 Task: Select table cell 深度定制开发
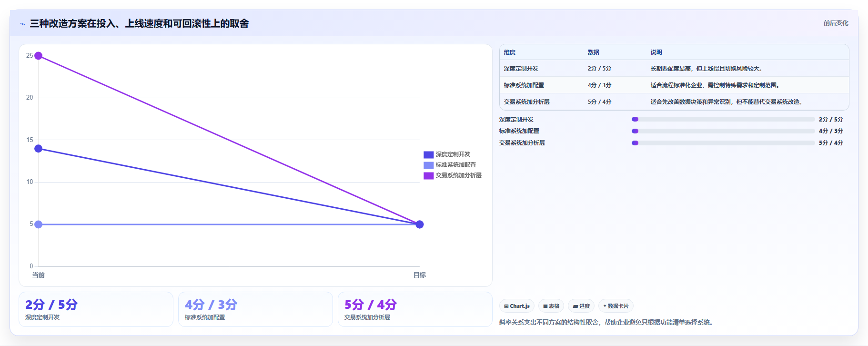(x=521, y=69)
